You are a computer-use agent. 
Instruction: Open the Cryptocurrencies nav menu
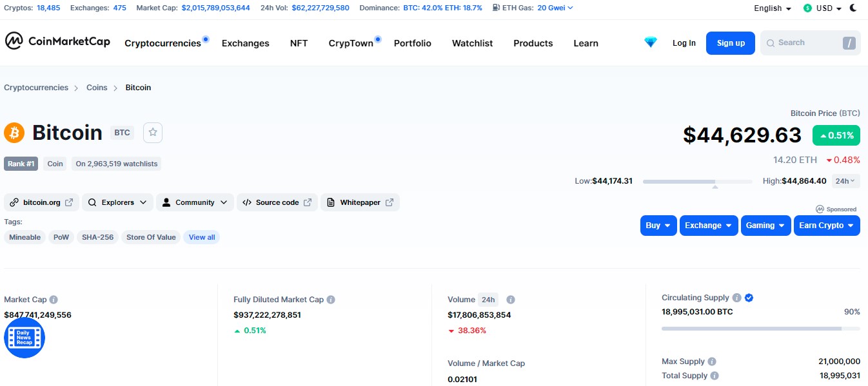[163, 43]
